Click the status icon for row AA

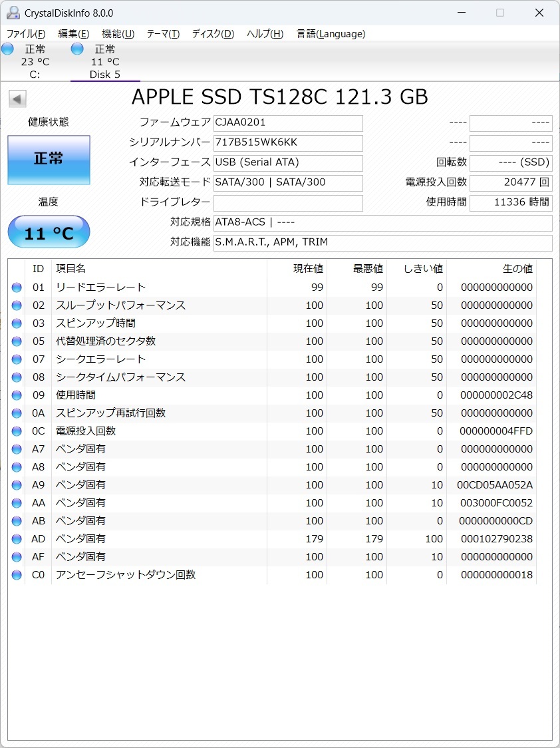(17, 503)
